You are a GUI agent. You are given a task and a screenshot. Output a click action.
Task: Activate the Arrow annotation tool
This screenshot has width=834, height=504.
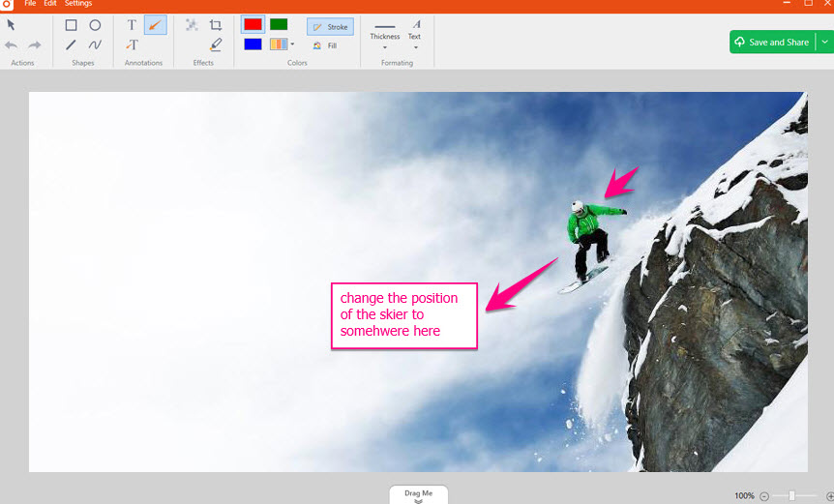155,25
